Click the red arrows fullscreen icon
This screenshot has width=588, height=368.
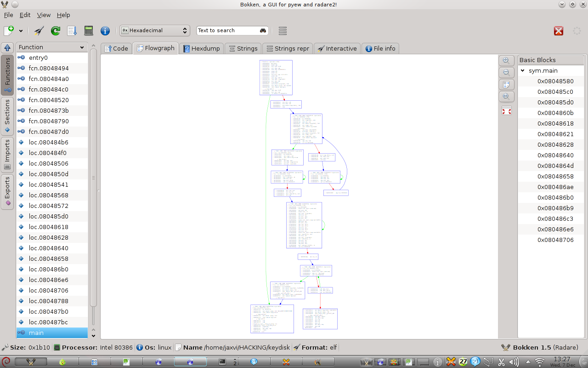pyautogui.click(x=506, y=111)
